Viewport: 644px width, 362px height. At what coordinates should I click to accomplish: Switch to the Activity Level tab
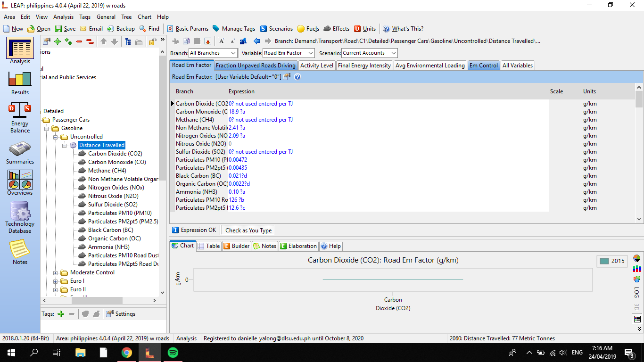click(x=317, y=66)
